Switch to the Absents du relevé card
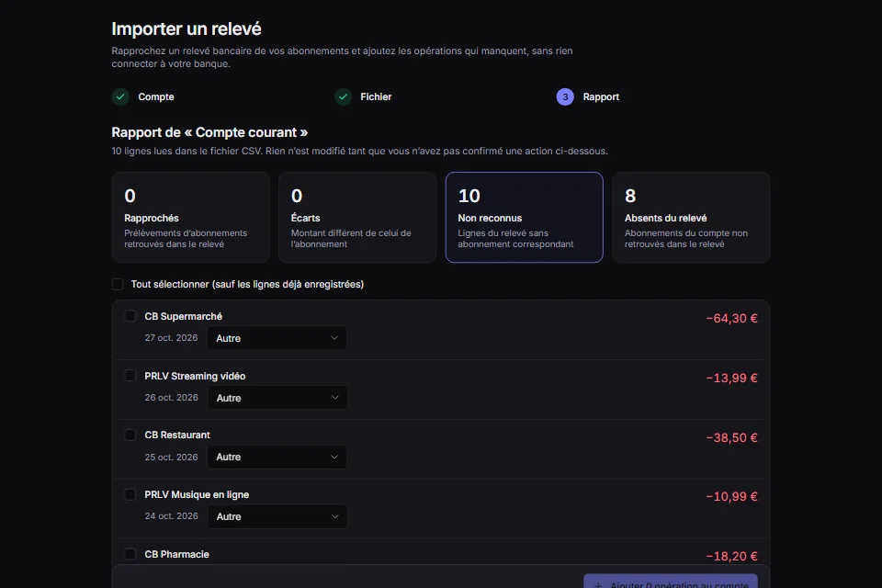 691,217
